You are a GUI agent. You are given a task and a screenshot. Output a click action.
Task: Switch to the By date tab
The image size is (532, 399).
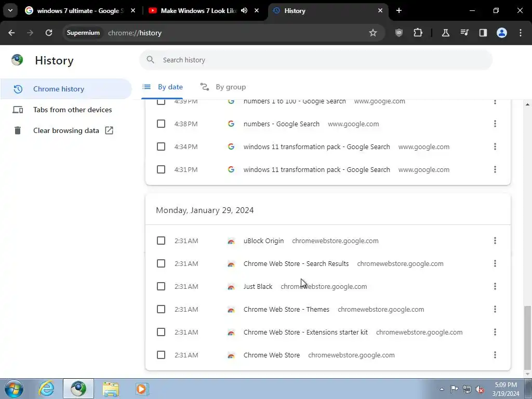click(163, 87)
